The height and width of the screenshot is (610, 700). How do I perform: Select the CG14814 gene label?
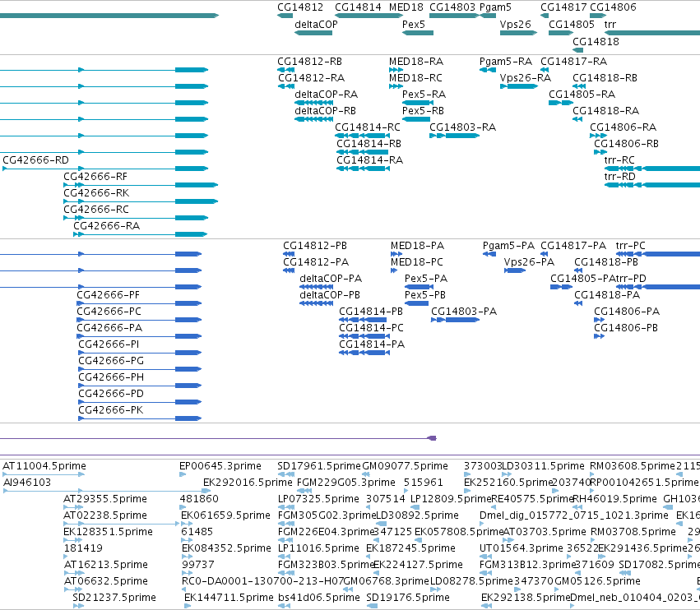point(358,7)
